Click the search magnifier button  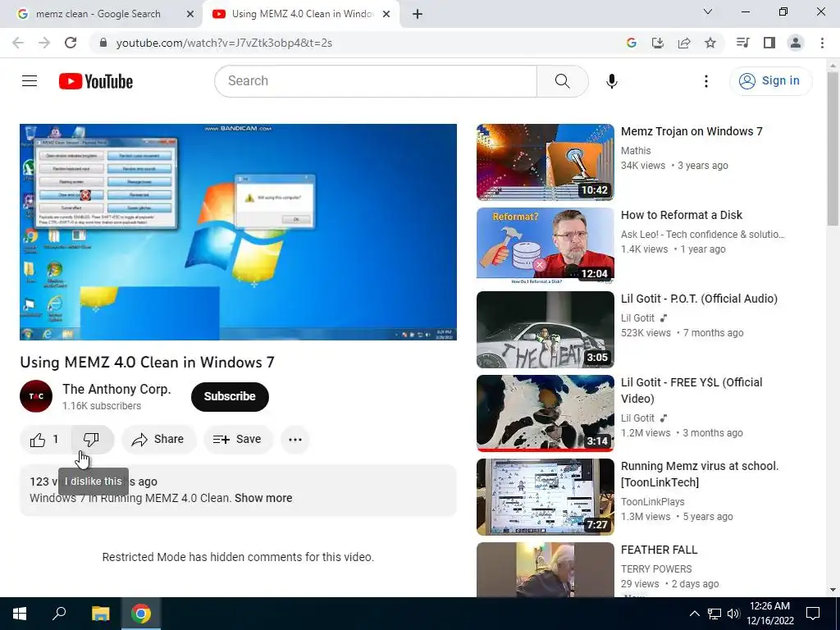563,81
